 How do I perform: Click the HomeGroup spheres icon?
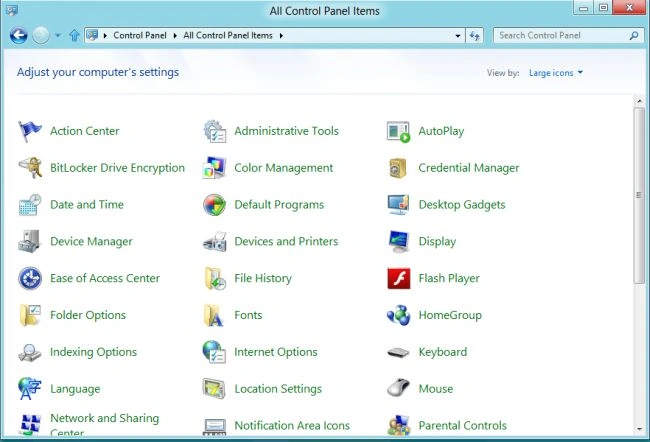(x=399, y=315)
